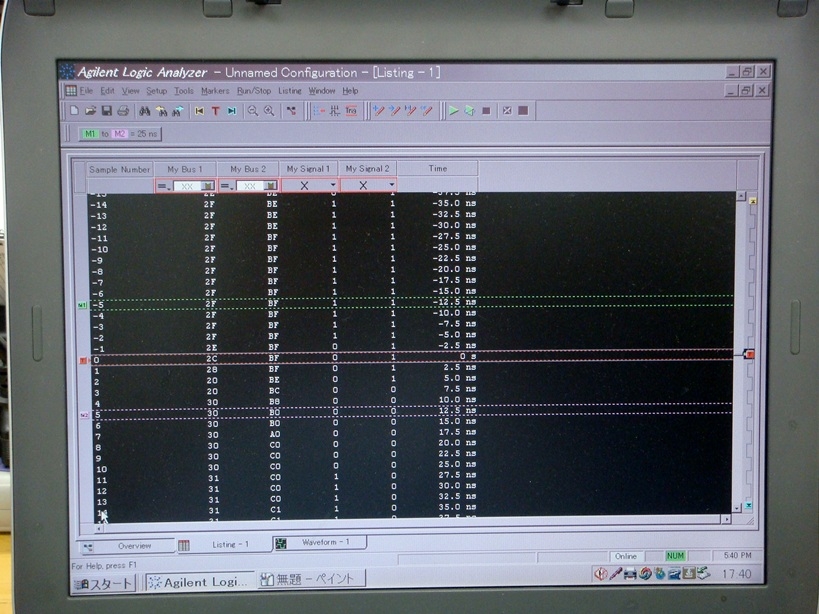Open sampling setup toolbar icon

(x=335, y=111)
